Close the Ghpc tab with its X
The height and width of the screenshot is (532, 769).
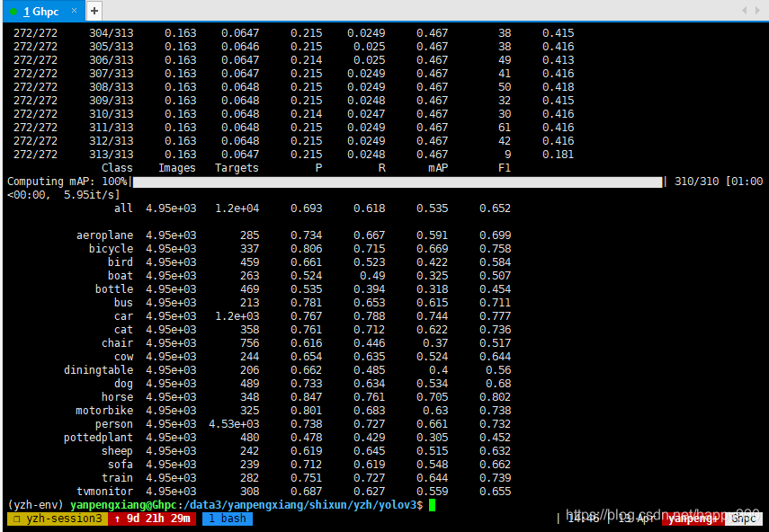tap(74, 10)
